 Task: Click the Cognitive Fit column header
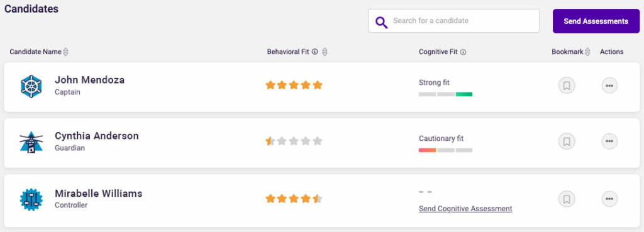[438, 52]
